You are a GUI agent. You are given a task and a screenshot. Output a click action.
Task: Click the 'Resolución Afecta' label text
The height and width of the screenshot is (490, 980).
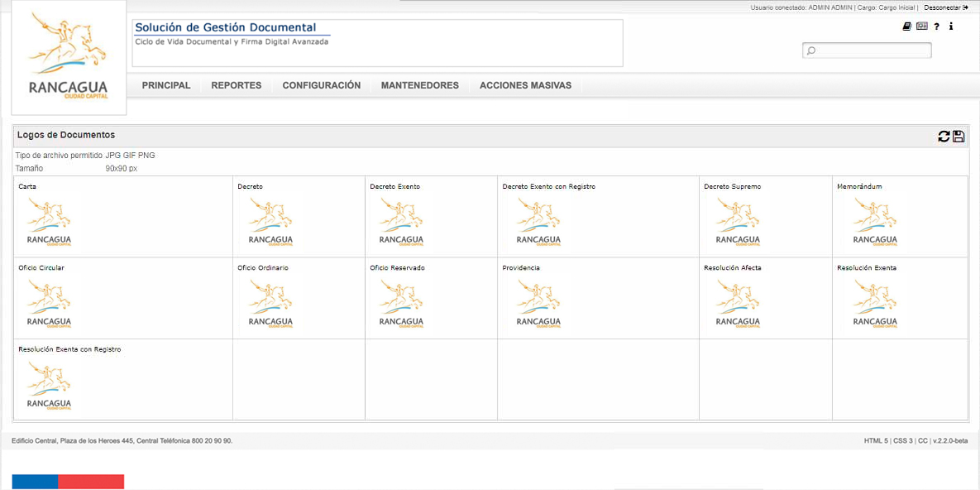click(733, 268)
